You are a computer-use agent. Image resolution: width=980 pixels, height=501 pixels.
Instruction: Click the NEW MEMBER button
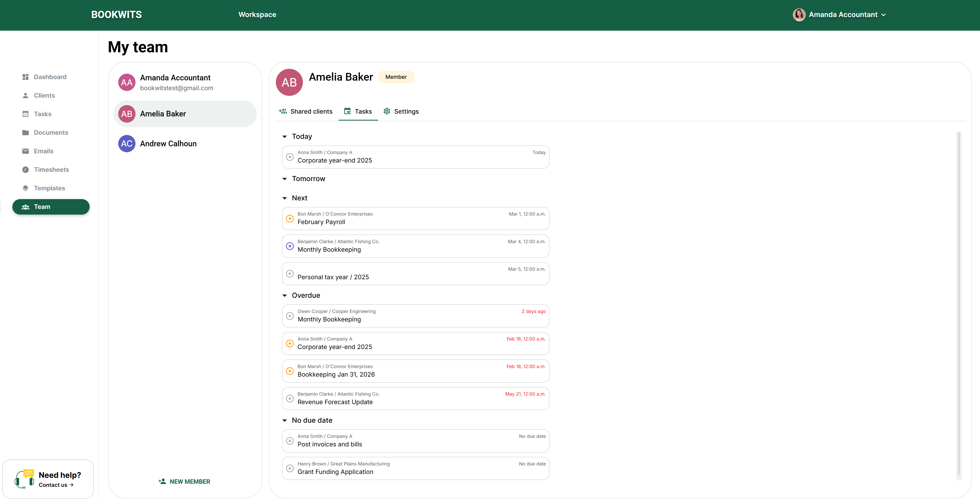(184, 482)
